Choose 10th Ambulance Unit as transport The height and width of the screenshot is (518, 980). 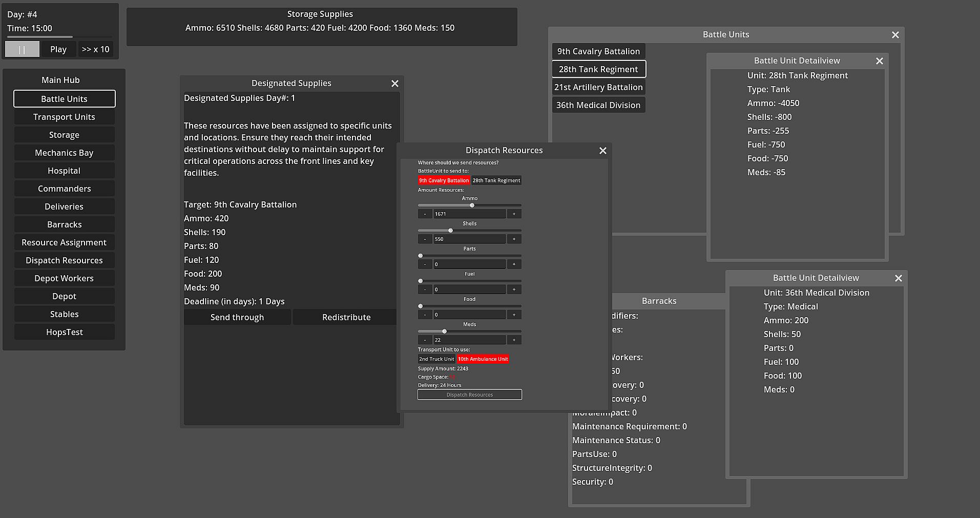pyautogui.click(x=483, y=359)
